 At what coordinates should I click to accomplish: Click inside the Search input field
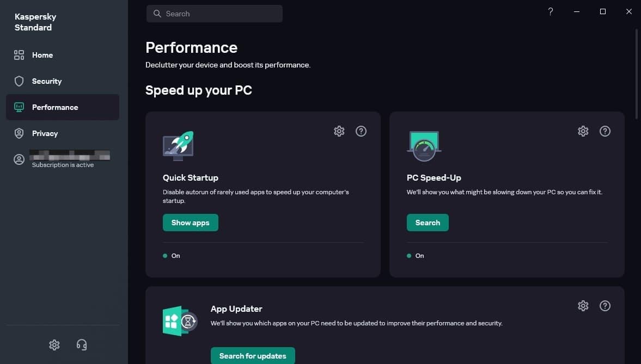[218, 14]
